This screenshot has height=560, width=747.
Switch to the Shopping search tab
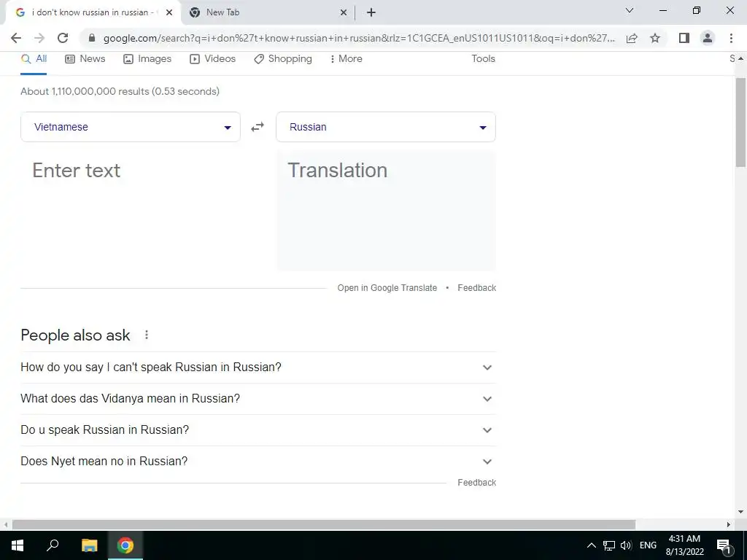pyautogui.click(x=283, y=59)
